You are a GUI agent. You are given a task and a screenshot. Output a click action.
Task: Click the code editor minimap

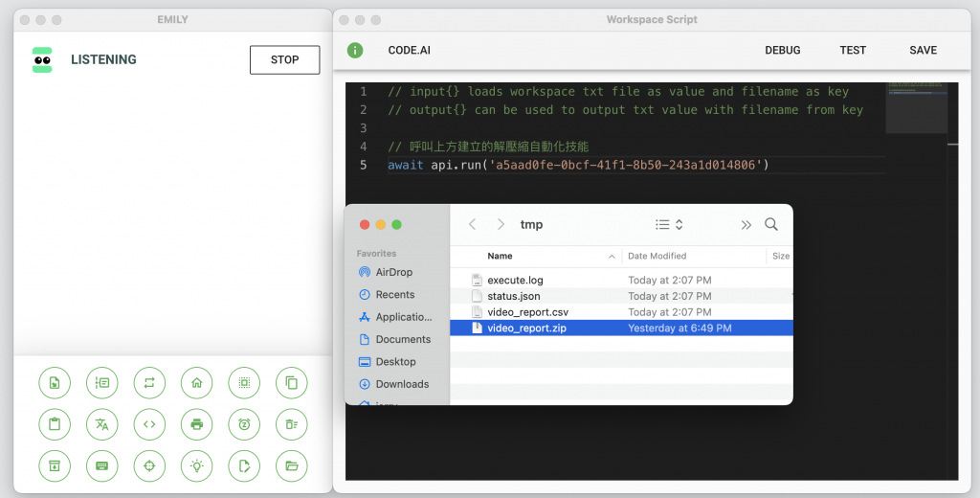point(916,107)
